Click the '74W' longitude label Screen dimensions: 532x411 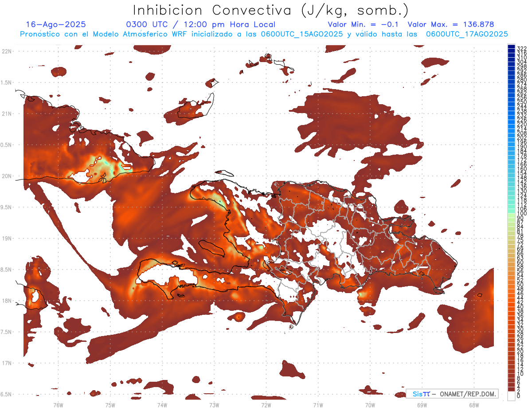(162, 405)
